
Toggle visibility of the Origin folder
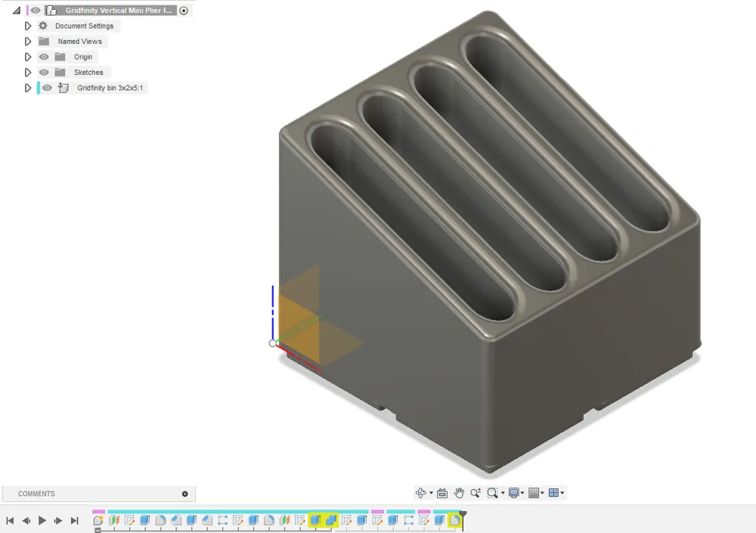pos(44,57)
